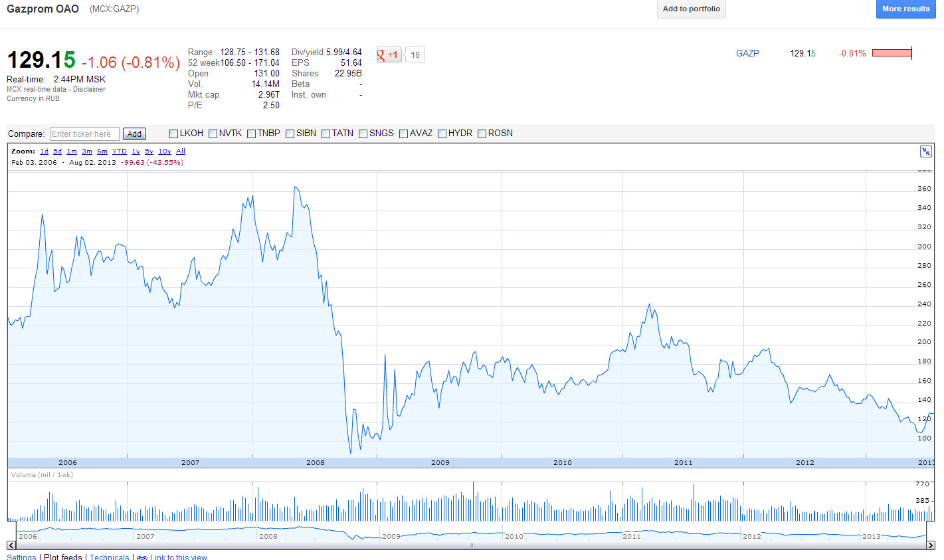944x560 pixels.
Task: Click the Real-time 2:44PM MSK timestamp
Action: click(56, 79)
